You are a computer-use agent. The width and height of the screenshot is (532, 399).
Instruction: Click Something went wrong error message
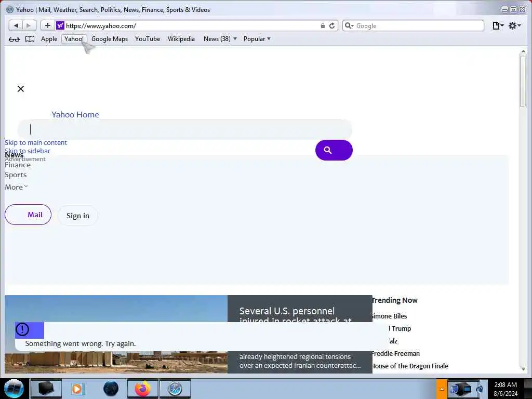81,344
